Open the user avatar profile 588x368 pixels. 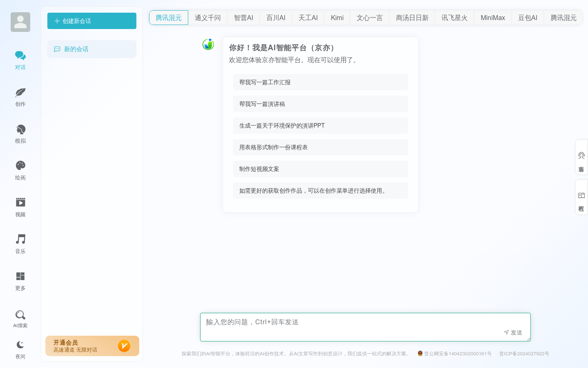(20, 22)
